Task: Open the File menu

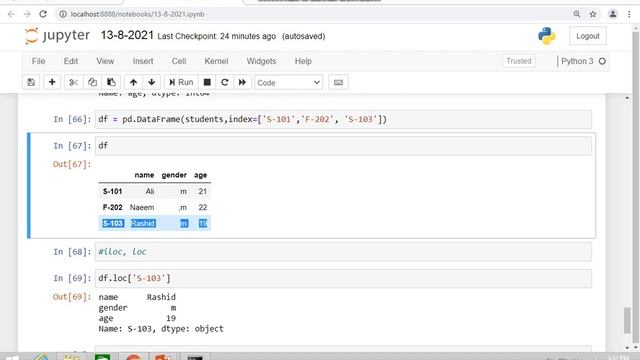Action: (38, 61)
